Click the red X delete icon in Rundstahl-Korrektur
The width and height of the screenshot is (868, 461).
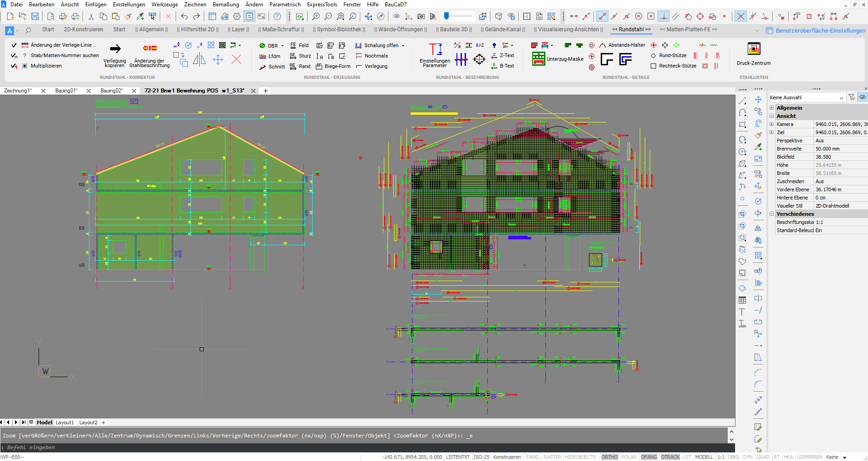click(236, 59)
